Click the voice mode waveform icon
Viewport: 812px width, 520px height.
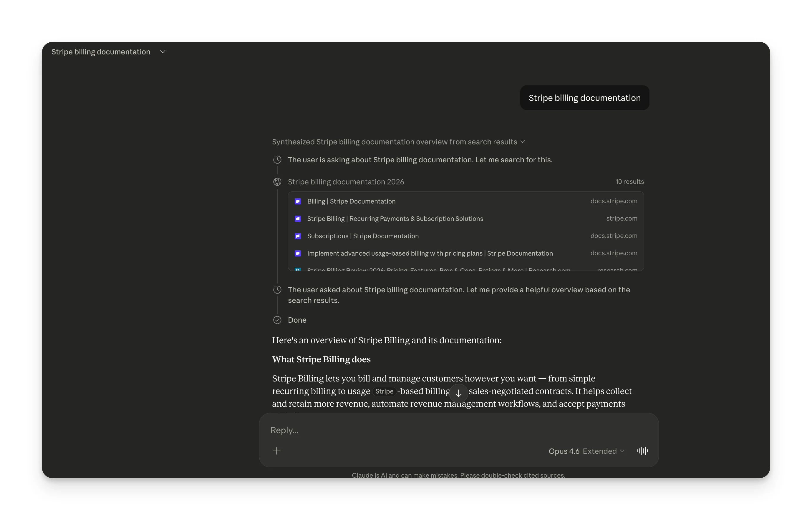tap(642, 451)
